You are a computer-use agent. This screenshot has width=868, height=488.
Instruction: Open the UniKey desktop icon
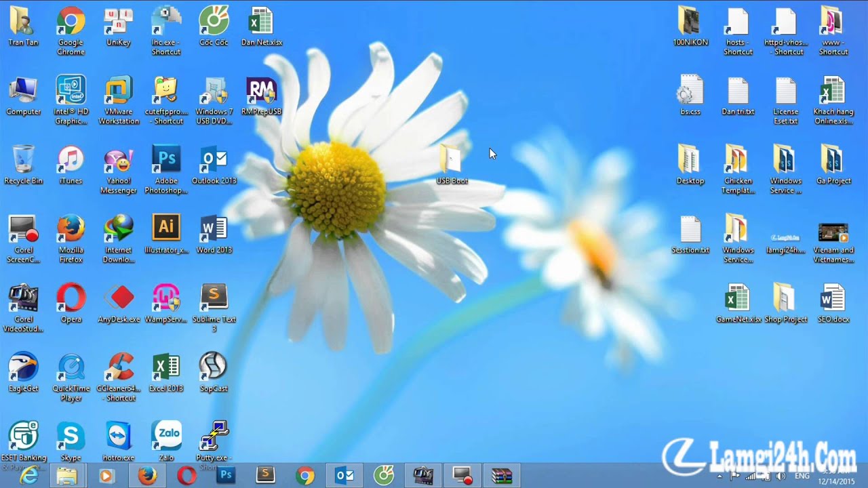(x=118, y=26)
